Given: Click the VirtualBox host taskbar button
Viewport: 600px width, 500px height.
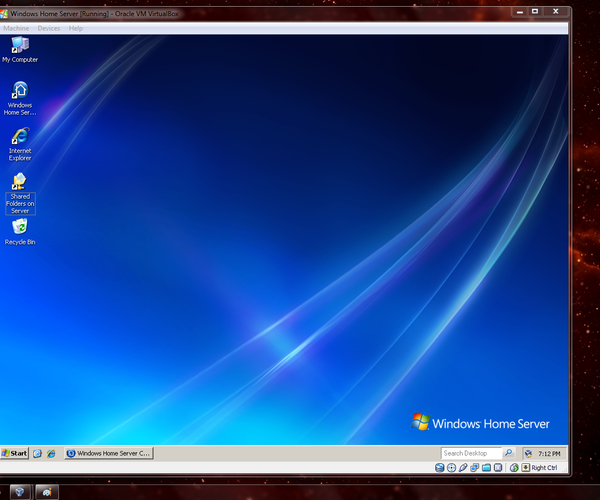Looking at the screenshot, I should [x=20, y=492].
